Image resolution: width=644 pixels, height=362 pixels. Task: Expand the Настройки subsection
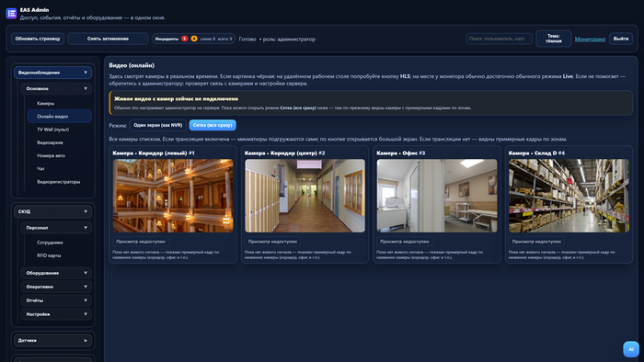pos(56,314)
